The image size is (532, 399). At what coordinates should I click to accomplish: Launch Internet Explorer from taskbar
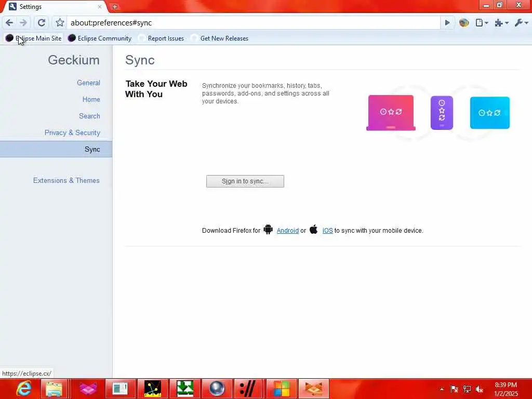point(24,389)
